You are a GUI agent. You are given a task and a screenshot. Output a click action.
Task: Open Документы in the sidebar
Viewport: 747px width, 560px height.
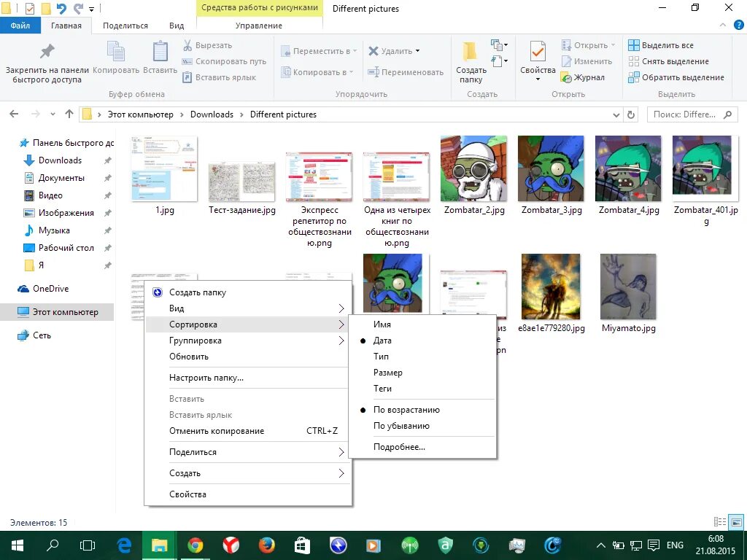[61, 178]
